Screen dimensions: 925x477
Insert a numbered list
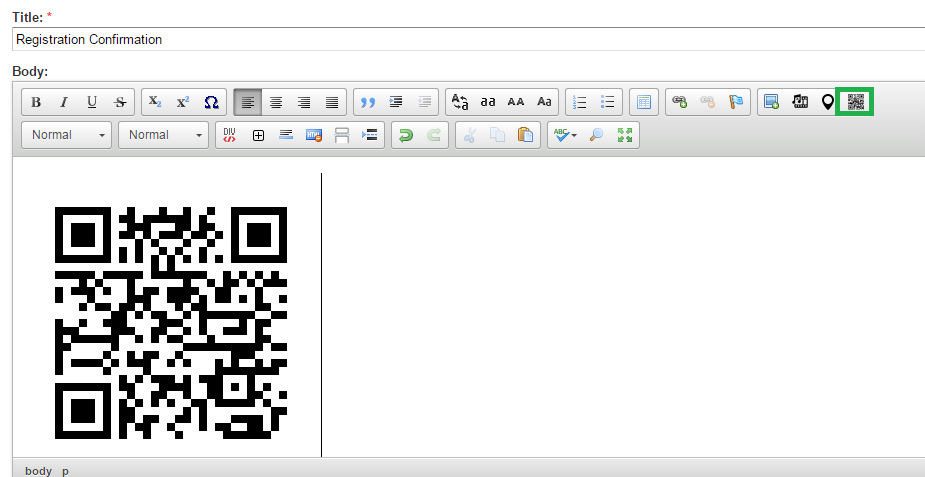point(580,102)
